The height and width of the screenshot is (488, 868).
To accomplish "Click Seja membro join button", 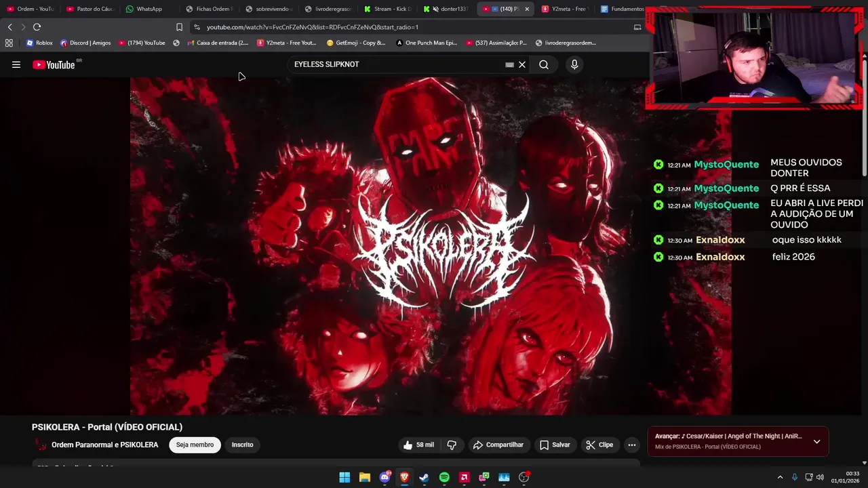I will pyautogui.click(x=195, y=445).
